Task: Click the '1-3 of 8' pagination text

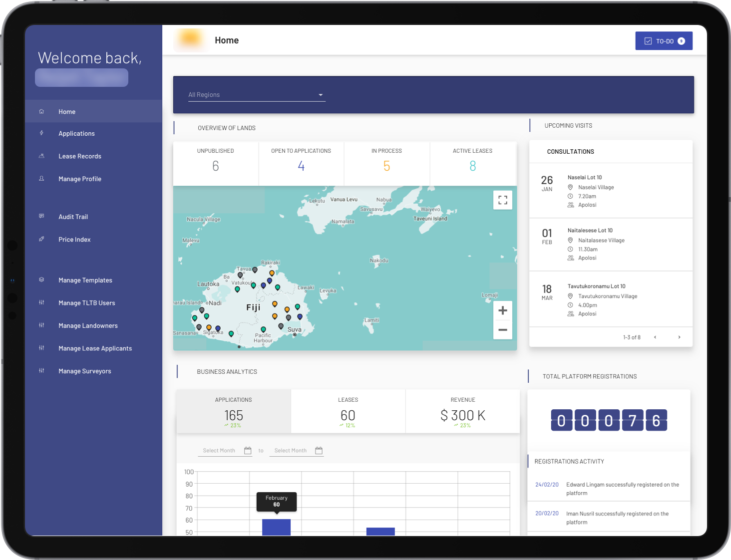Action: (x=632, y=337)
